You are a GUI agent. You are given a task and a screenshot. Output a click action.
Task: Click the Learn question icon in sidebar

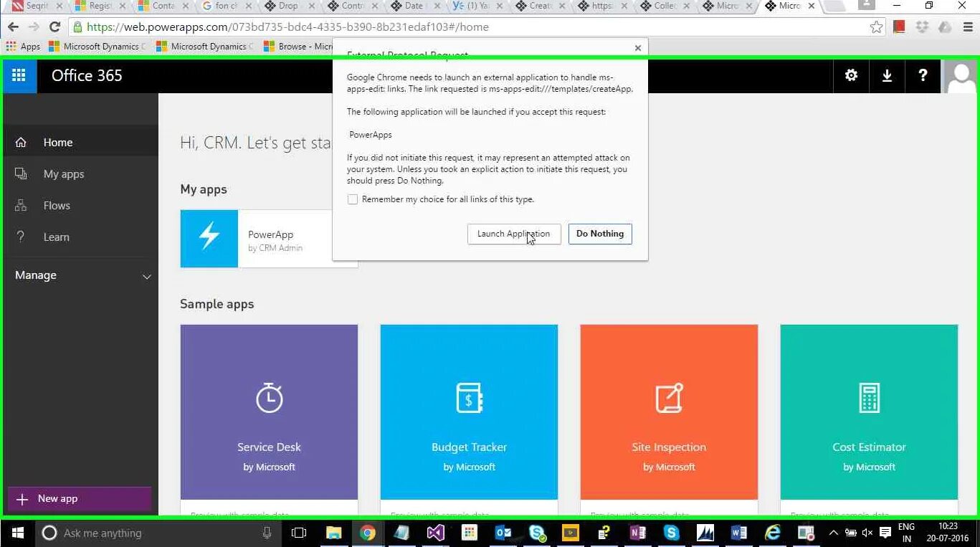[x=21, y=237]
